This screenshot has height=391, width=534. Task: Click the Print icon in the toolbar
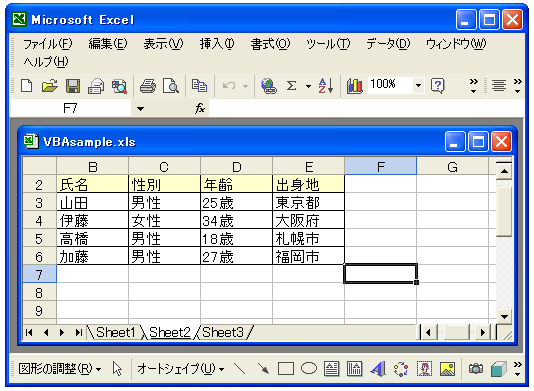(x=148, y=86)
